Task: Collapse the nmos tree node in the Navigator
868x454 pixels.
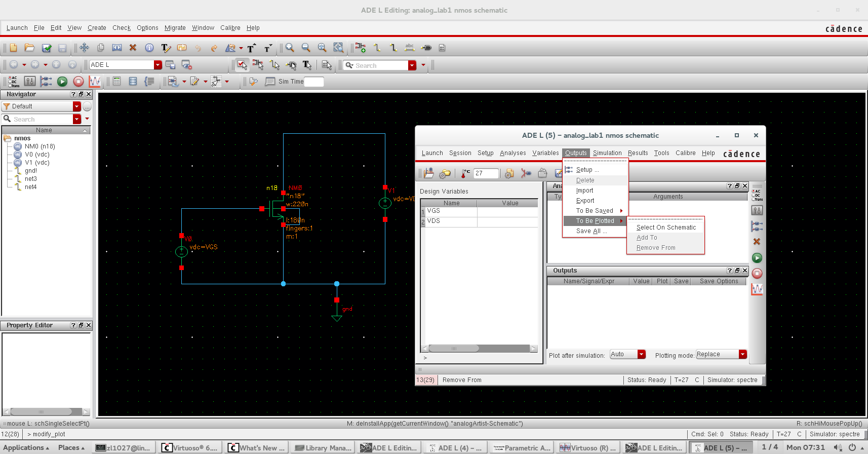Action: point(7,138)
